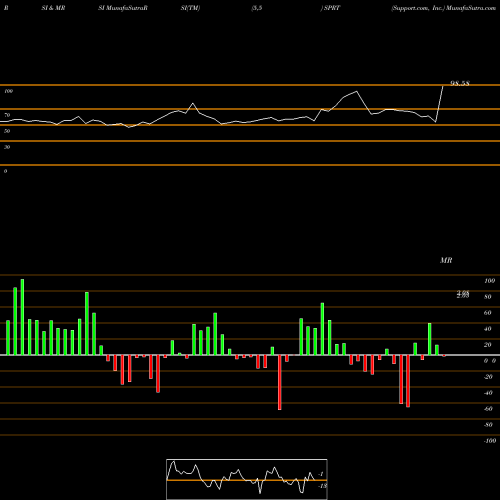Click the -18 value in mini chart
The height and width of the screenshot is (500, 500).
tap(322, 486)
